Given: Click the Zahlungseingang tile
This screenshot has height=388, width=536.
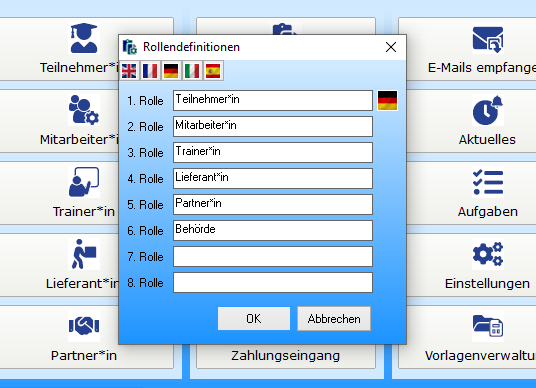Looking at the screenshot, I should 286,356.
